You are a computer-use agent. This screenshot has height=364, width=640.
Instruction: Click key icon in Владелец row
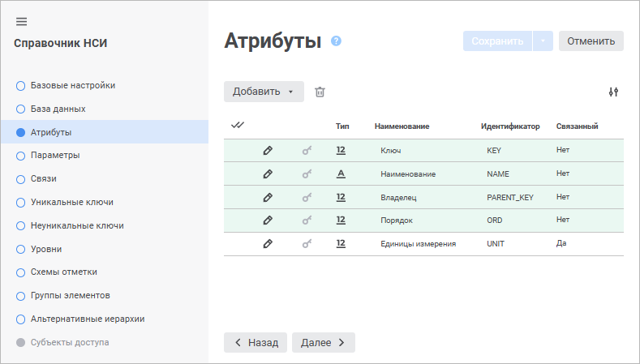[x=307, y=197]
